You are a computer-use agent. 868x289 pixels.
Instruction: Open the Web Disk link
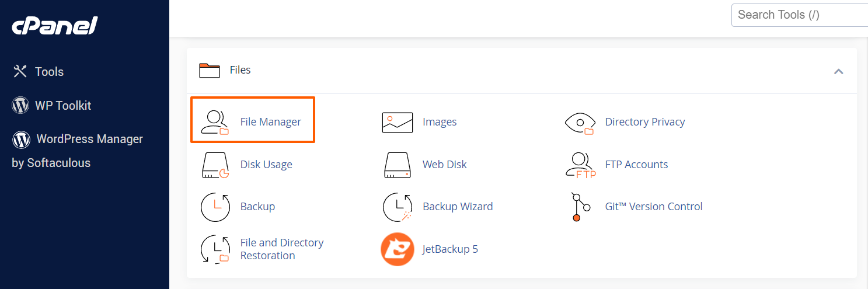[x=445, y=165]
